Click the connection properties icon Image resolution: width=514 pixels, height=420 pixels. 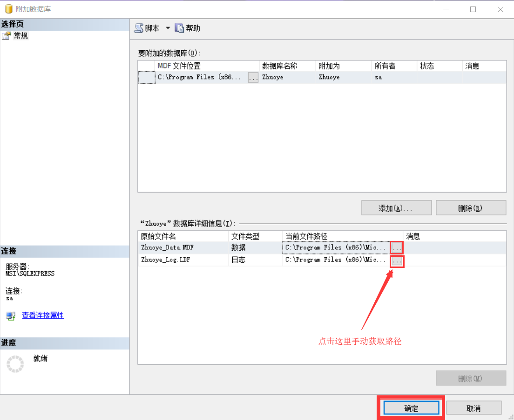pos(11,315)
